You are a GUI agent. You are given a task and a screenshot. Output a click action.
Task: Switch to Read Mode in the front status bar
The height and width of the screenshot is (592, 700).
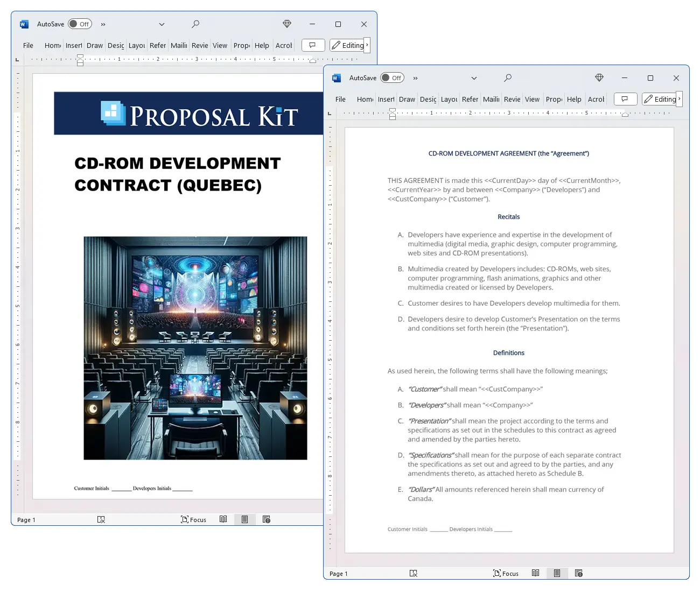(x=535, y=573)
